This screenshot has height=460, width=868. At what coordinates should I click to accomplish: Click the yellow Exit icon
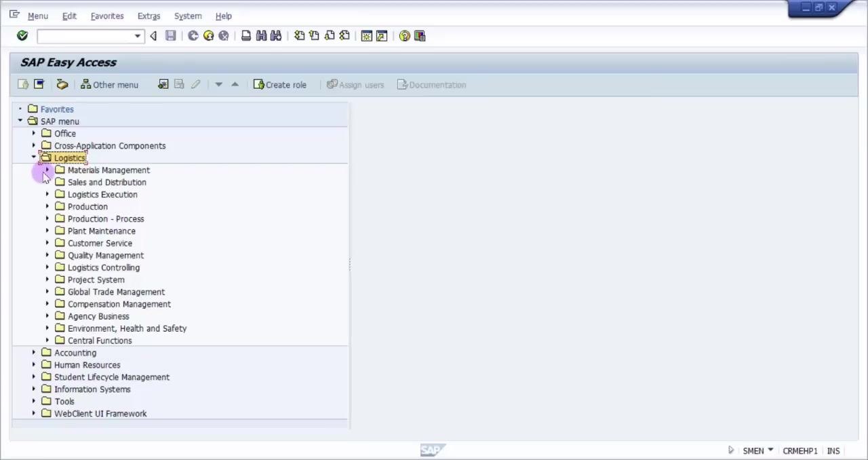pyautogui.click(x=208, y=36)
